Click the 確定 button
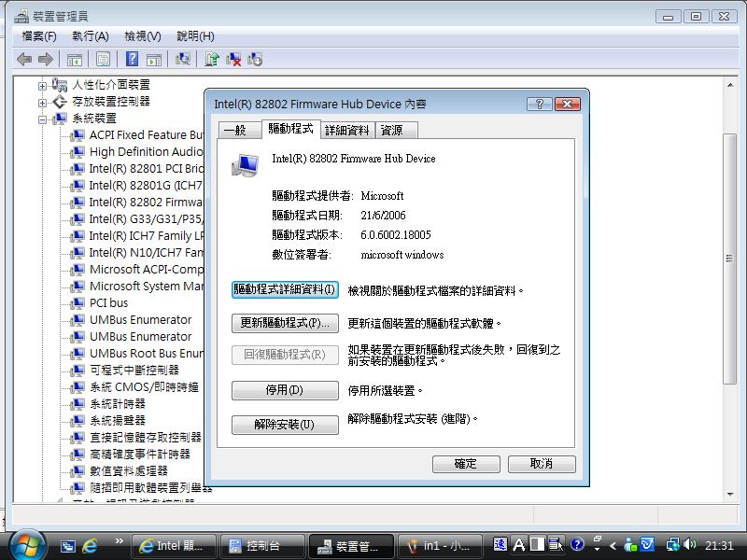The image size is (747, 560). (466, 464)
